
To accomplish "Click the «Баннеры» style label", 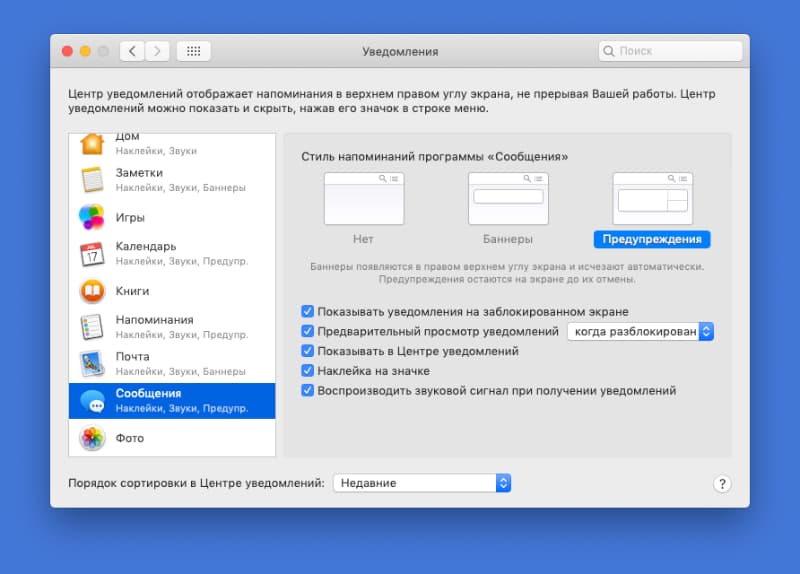I will pos(508,239).
